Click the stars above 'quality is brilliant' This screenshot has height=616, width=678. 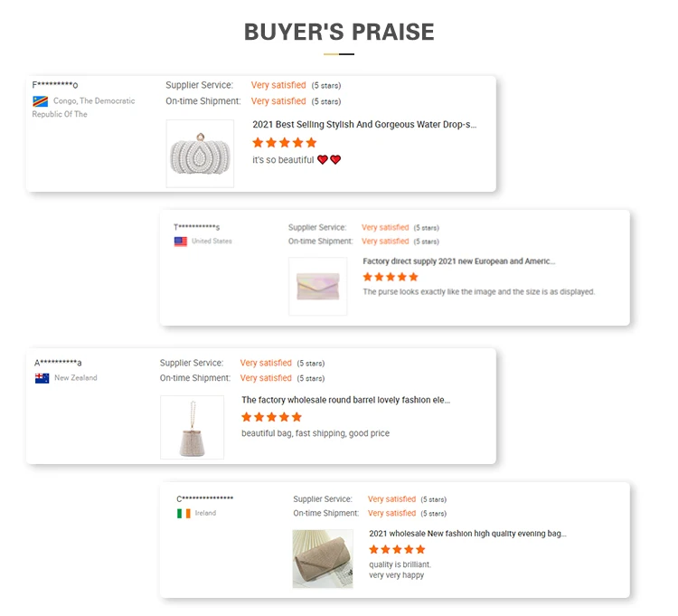pyautogui.click(x=397, y=549)
